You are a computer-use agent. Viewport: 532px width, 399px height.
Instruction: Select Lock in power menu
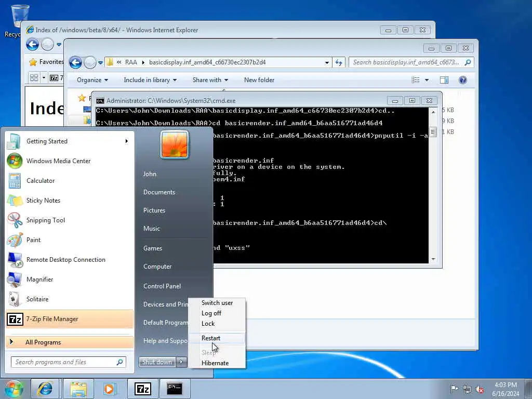pos(217,324)
